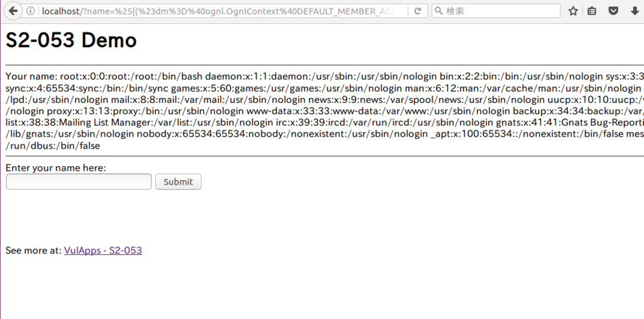The image size is (644, 319).
Task: Click the '/run/dbus:/bin/false' output line
Action: (53, 146)
